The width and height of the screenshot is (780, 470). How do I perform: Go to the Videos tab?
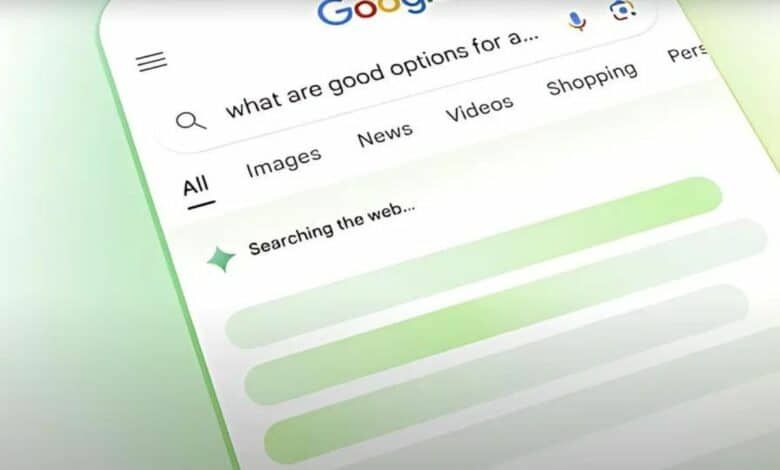480,107
